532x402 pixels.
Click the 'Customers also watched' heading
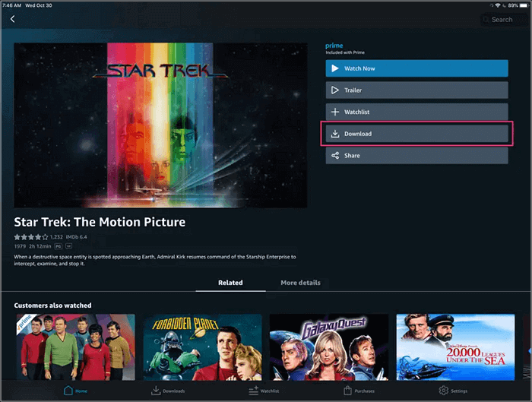pos(52,305)
